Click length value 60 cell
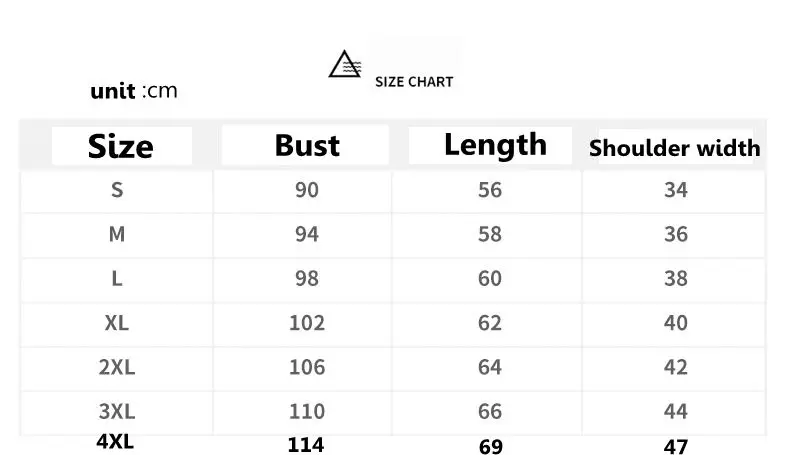 [x=490, y=278]
